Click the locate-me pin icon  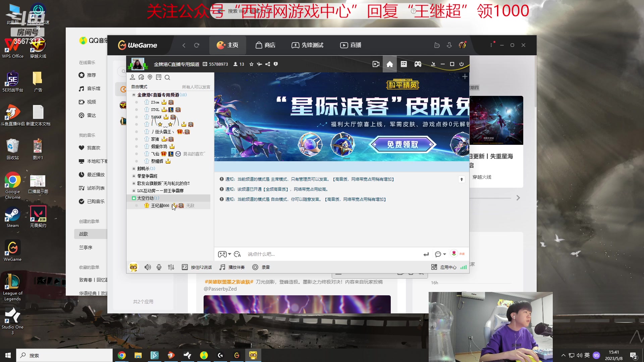coord(150,77)
